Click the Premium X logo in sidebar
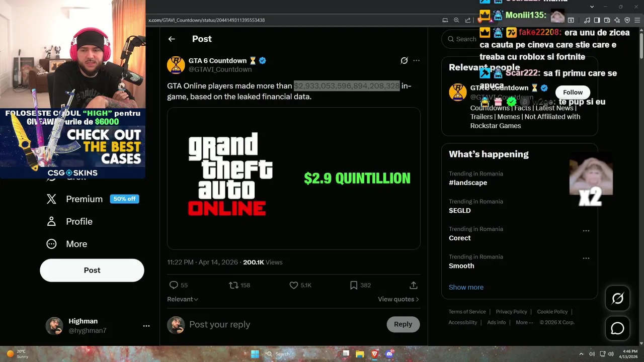This screenshot has height=362, width=644. [51, 199]
